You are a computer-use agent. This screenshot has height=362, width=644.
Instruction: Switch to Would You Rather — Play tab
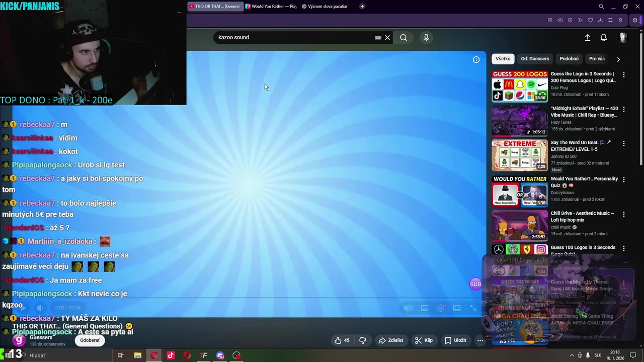(x=272, y=7)
